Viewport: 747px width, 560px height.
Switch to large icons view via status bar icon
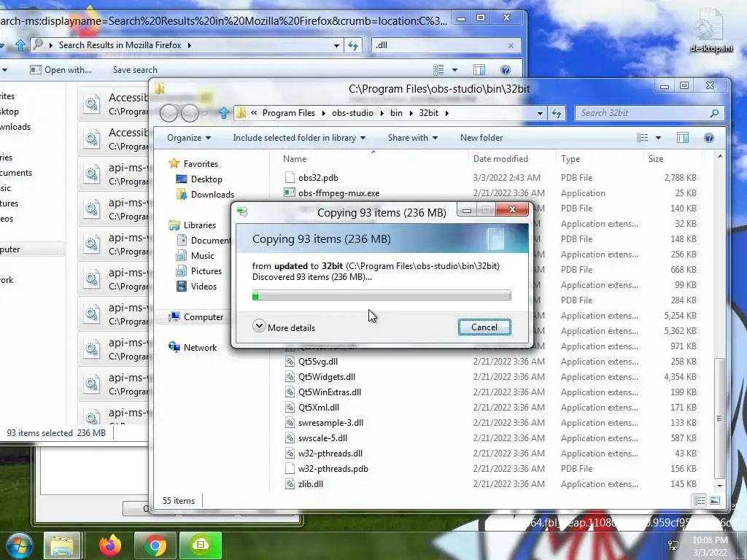pyautogui.click(x=715, y=500)
